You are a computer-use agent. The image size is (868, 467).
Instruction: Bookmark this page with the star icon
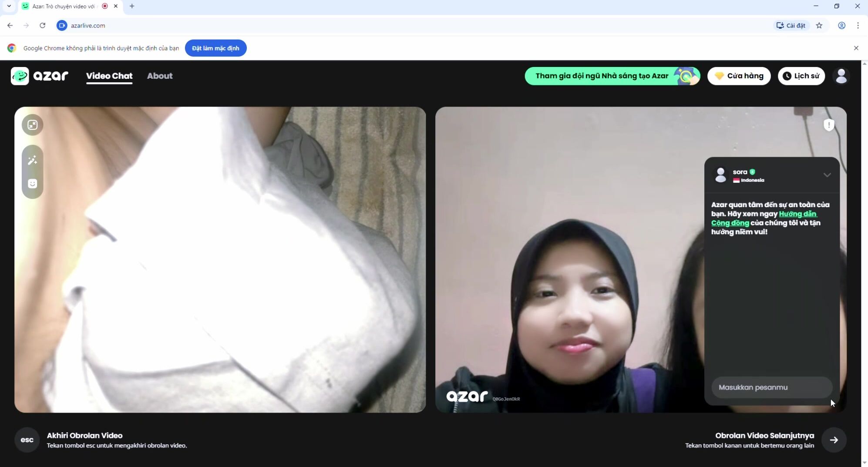point(819,25)
